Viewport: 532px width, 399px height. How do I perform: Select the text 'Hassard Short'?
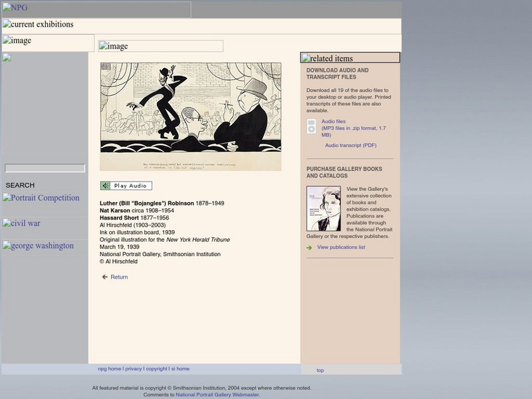click(119, 218)
